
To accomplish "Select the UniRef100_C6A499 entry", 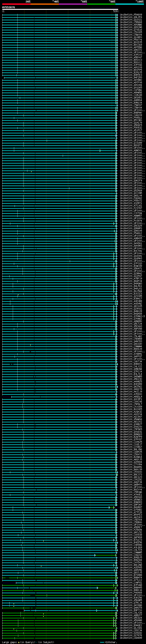I will (x=131, y=638).
